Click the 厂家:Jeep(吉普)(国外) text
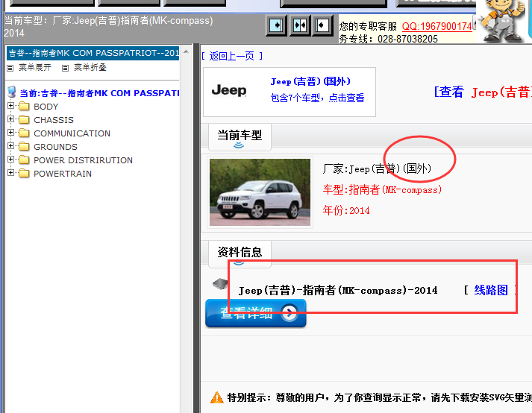The image size is (532, 413). pyautogui.click(x=377, y=168)
